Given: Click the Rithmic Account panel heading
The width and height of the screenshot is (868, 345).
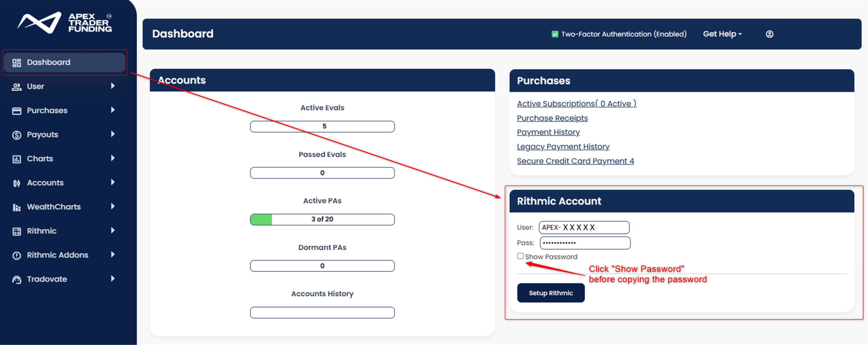Looking at the screenshot, I should click(x=559, y=201).
